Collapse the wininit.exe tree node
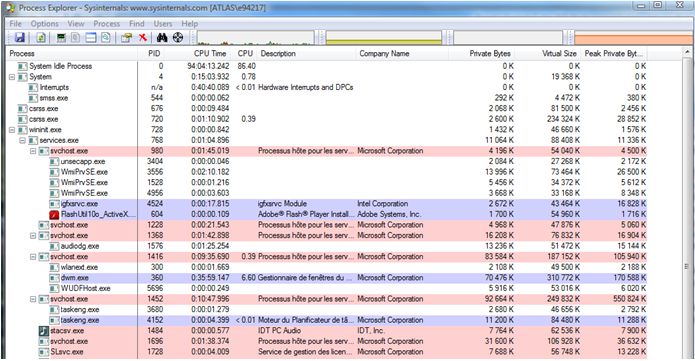 coord(12,130)
